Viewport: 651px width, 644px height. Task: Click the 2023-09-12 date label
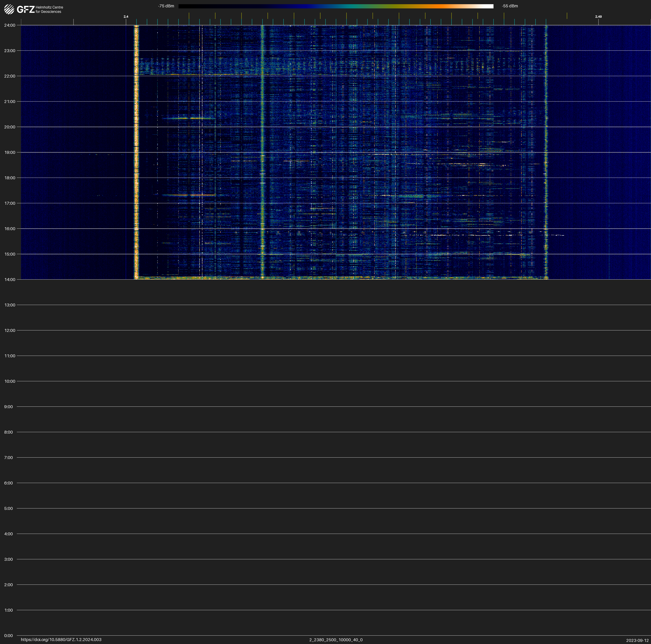pyautogui.click(x=637, y=640)
